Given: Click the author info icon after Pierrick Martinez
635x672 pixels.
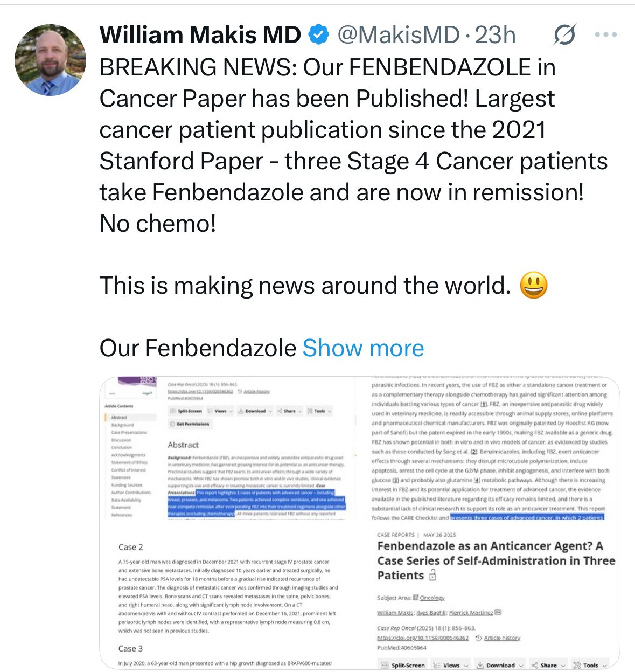Looking at the screenshot, I should tap(498, 613).
